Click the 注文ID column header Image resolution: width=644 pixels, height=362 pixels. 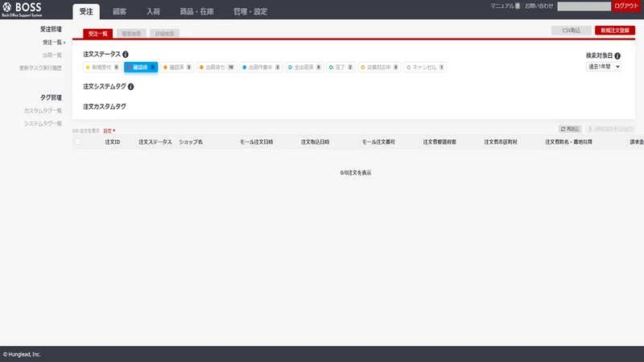point(113,142)
